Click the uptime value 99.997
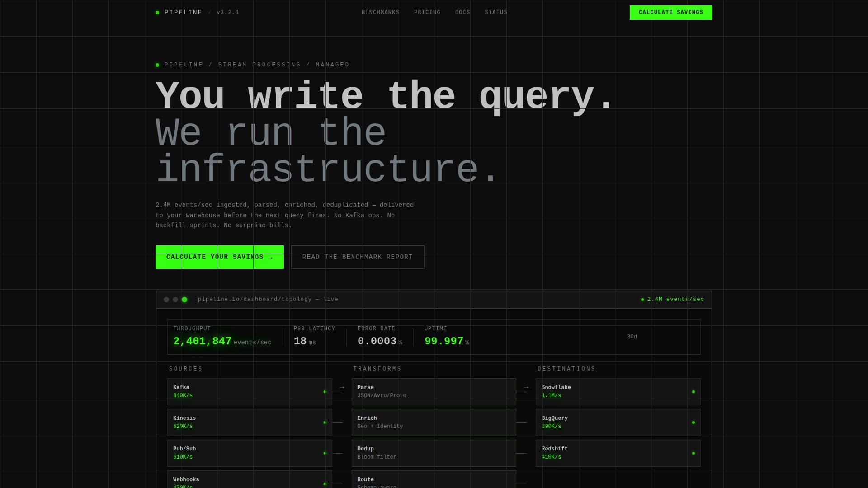Viewport: 868px width, 488px height. click(444, 342)
